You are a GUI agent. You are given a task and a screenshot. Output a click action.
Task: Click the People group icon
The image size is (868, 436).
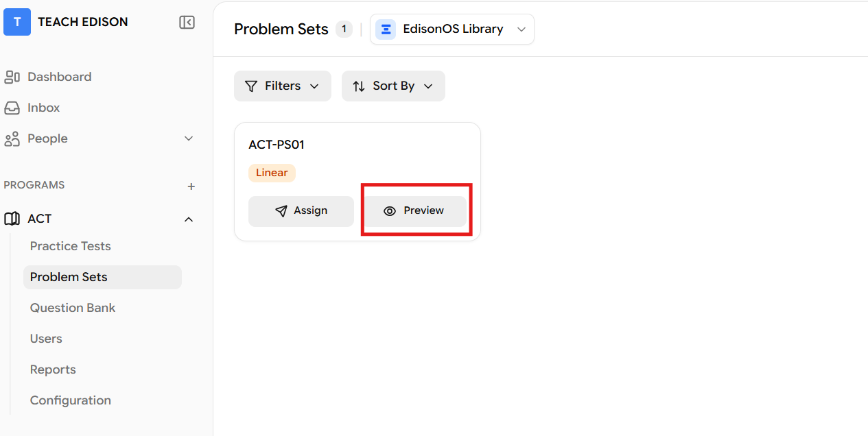pos(12,139)
